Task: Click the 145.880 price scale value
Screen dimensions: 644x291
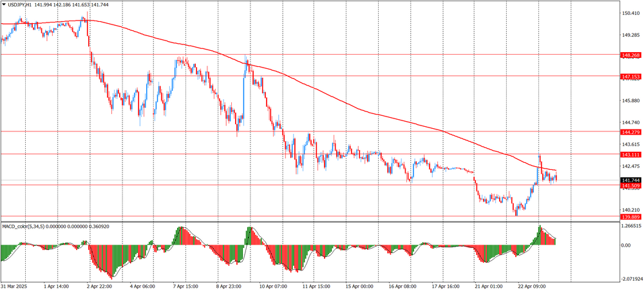Action: (630, 101)
